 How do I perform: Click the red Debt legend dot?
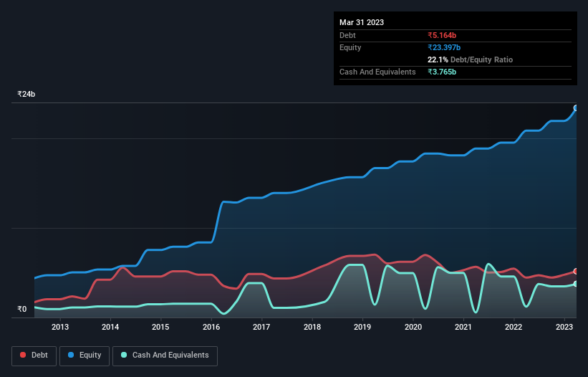23,355
